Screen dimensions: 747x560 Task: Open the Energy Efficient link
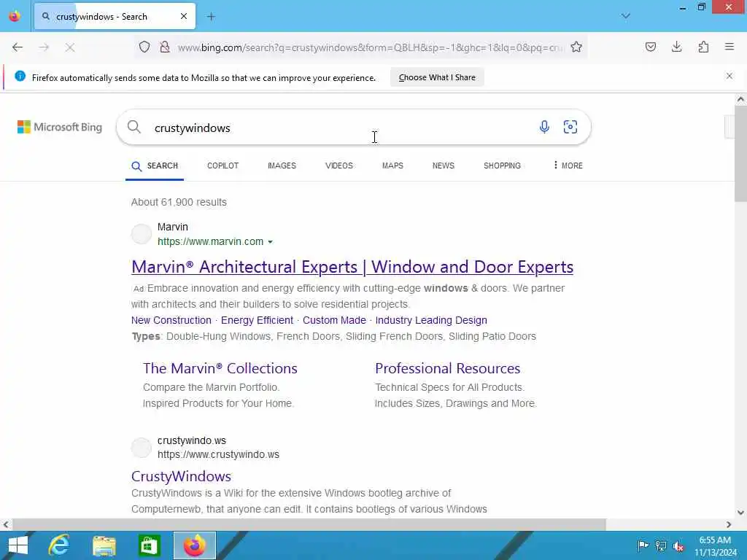tap(257, 320)
